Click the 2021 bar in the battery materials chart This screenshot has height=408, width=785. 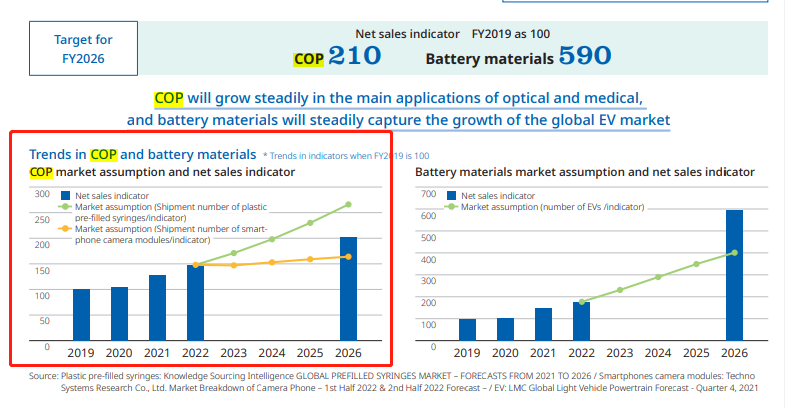pos(543,324)
